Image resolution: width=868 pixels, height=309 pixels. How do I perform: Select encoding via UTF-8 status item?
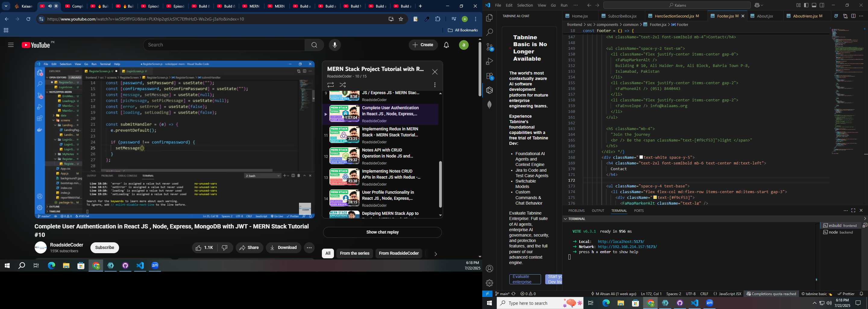691,294
